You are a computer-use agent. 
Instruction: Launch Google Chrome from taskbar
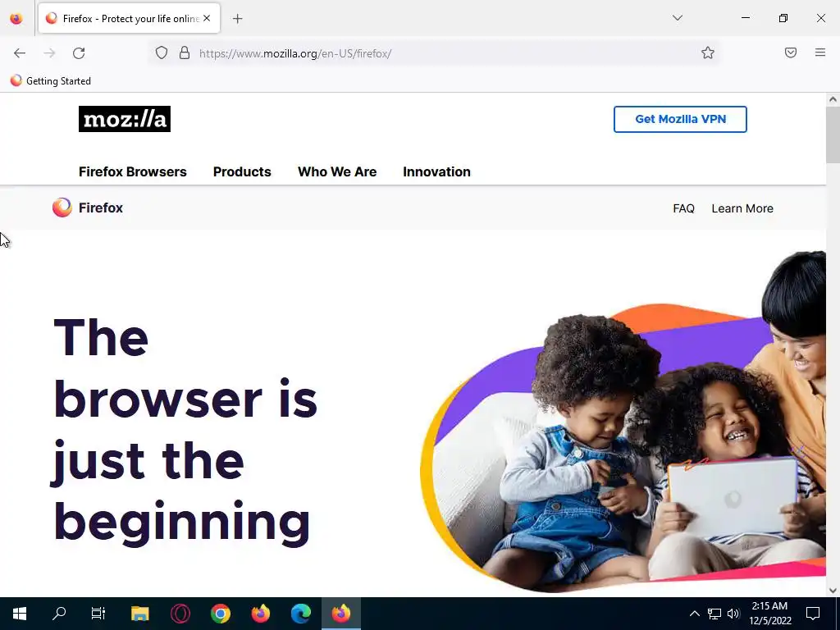[x=220, y=614]
